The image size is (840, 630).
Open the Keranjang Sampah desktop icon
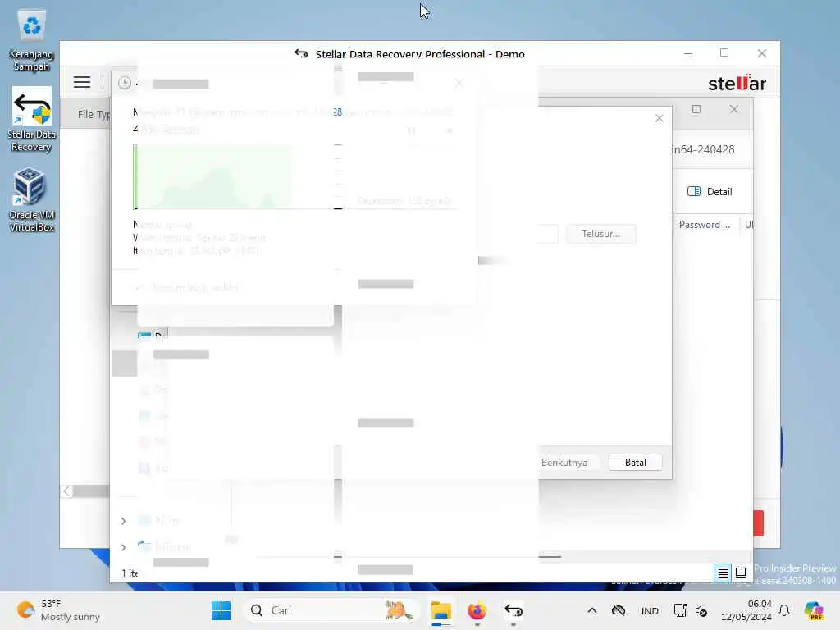pos(32,41)
